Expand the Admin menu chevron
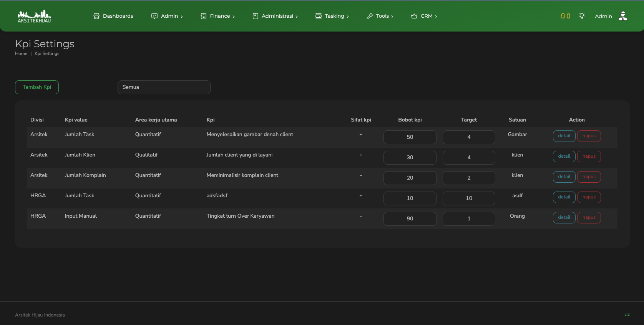This screenshot has height=325, width=644. pos(182,17)
